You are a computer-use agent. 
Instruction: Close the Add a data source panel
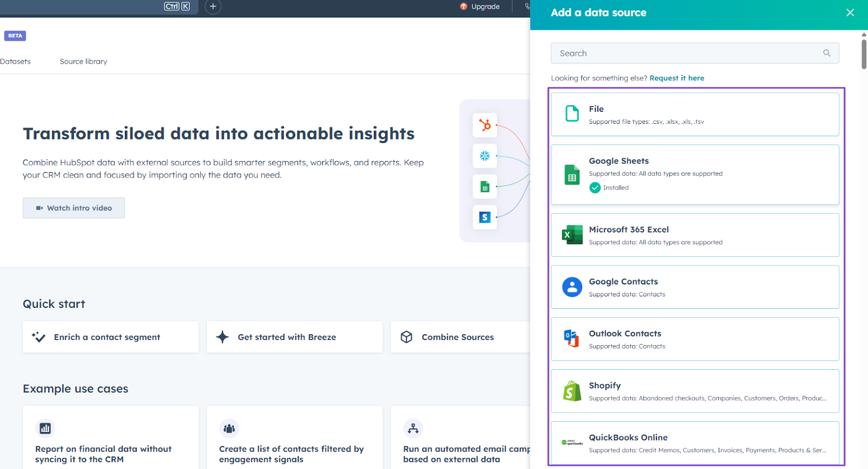pyautogui.click(x=850, y=12)
